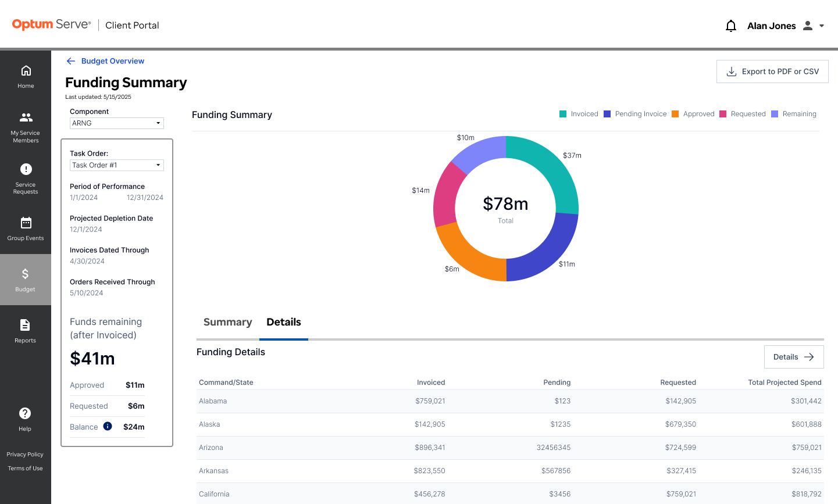Screen dimensions: 838x504
Task: Click the arrow icon in Details button
Action: click(809, 357)
